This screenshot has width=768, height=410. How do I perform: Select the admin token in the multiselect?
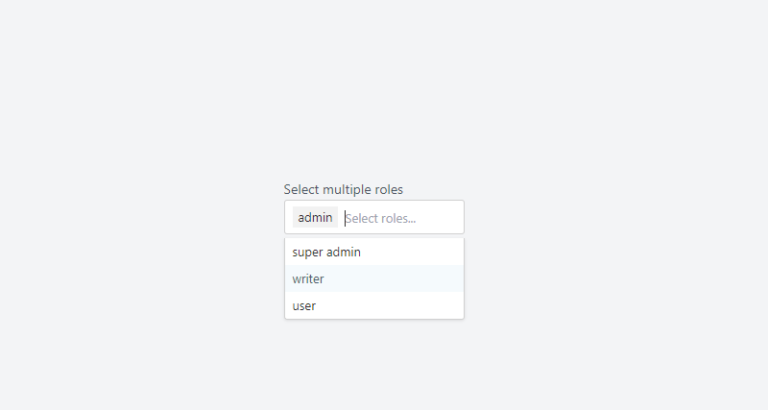315,217
